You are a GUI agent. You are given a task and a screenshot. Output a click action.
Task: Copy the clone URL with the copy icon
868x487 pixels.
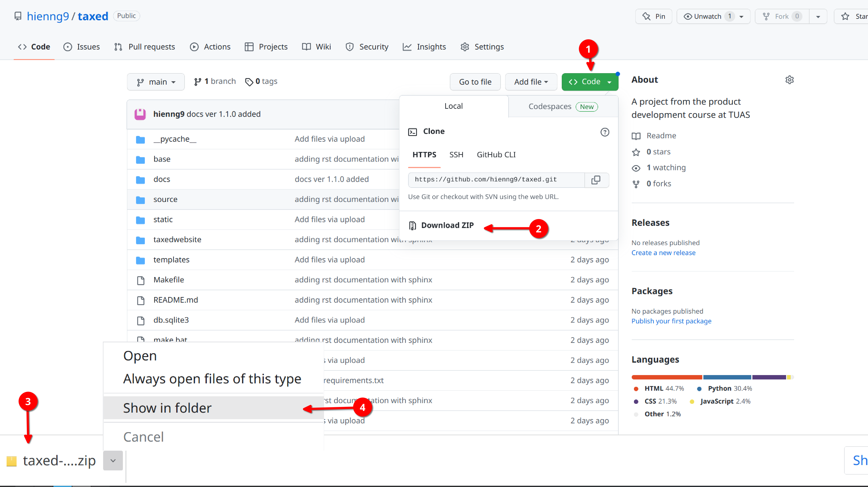coord(596,180)
